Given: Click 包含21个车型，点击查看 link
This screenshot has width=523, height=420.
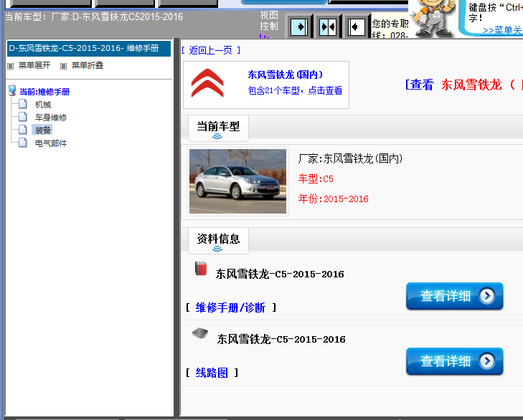Looking at the screenshot, I should pos(295,90).
